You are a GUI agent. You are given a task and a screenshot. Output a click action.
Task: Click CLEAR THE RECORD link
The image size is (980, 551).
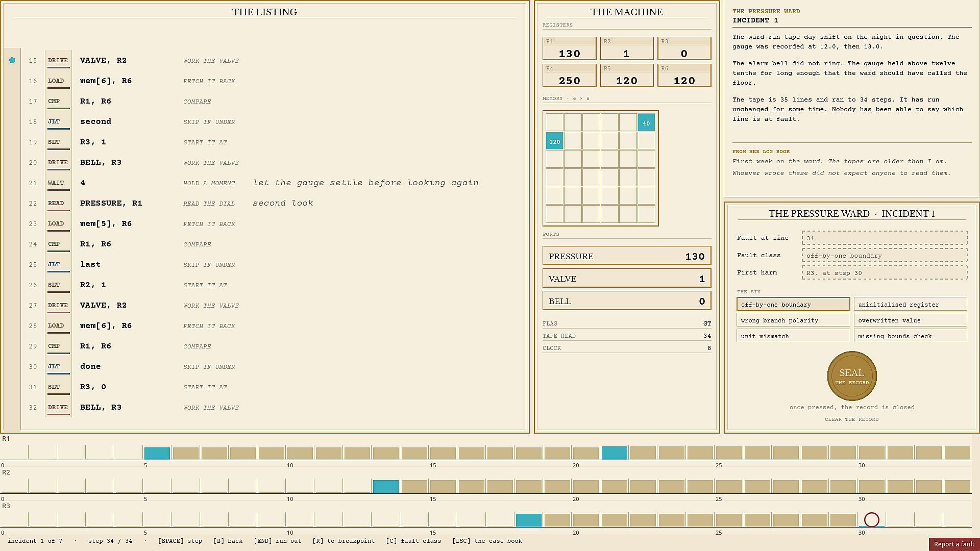coord(851,419)
